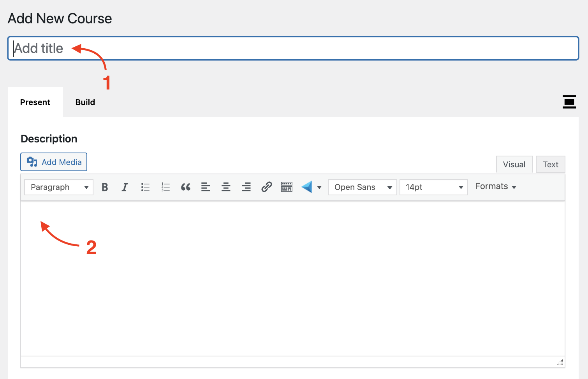Insert a numbered list

(x=165, y=187)
